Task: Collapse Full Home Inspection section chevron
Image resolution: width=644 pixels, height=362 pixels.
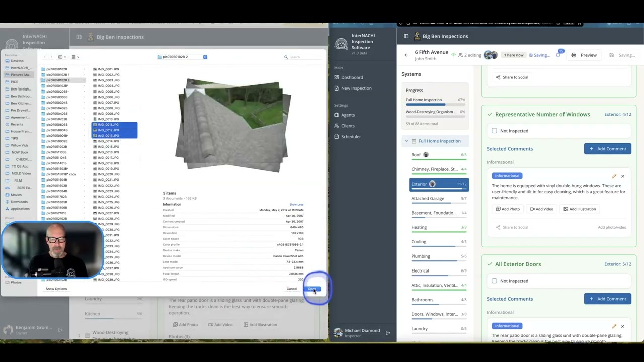Action: coord(407,141)
